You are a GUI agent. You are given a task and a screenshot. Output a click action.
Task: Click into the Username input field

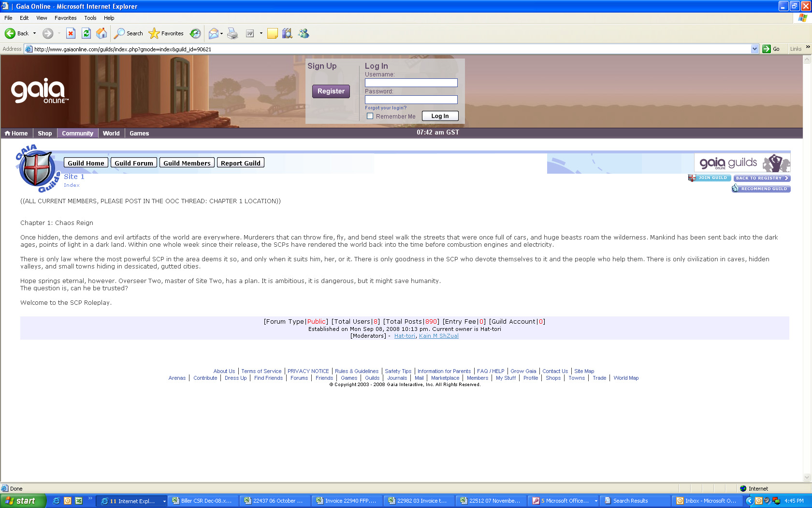click(x=411, y=83)
